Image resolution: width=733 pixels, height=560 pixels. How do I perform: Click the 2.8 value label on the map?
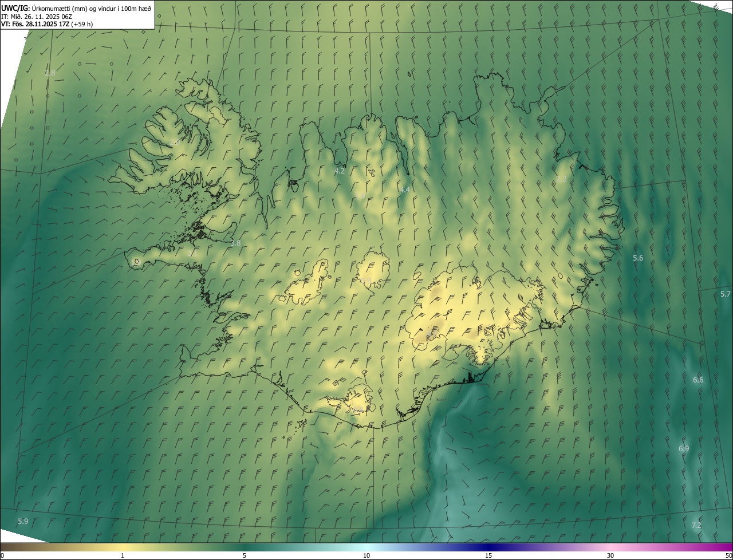[50, 73]
